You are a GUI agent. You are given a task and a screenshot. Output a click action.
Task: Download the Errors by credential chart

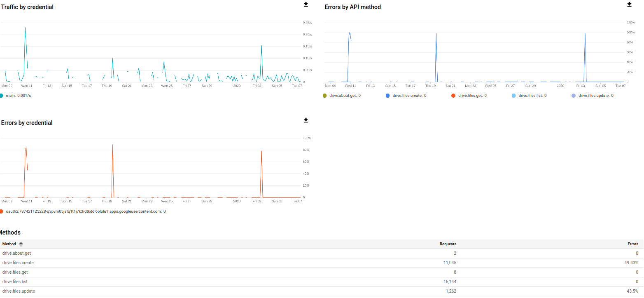pyautogui.click(x=306, y=120)
